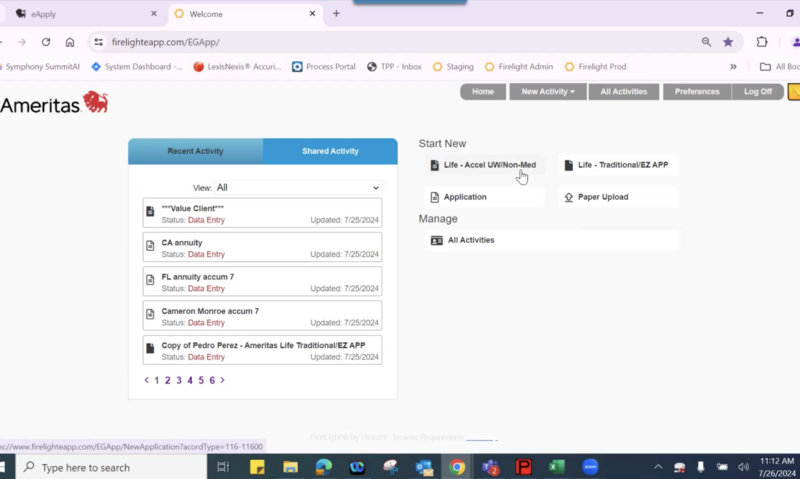Open the extensions puzzle icon
The height and width of the screenshot is (479, 800).
[x=762, y=42]
